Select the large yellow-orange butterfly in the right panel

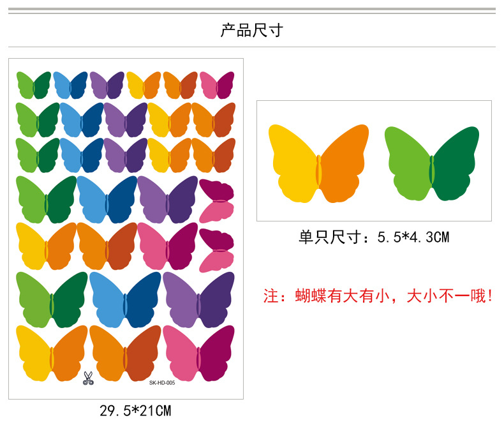pos(318,163)
